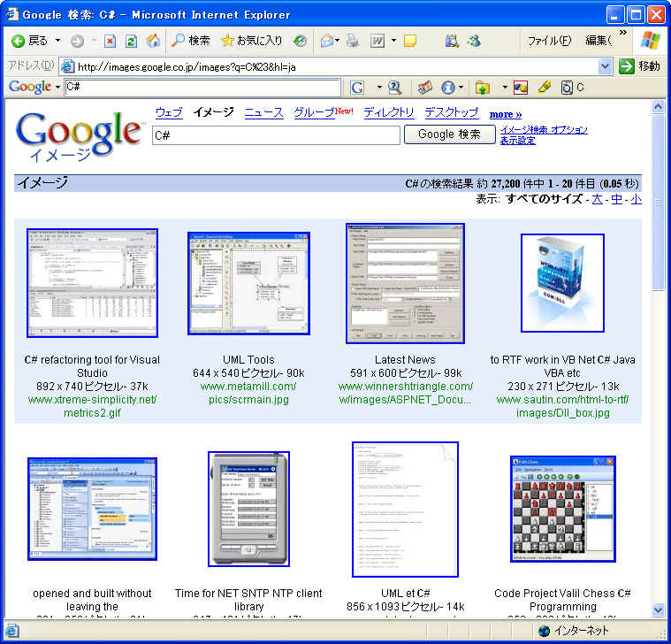Filter results by 中 size
This screenshot has width=671, height=644.
[x=617, y=199]
